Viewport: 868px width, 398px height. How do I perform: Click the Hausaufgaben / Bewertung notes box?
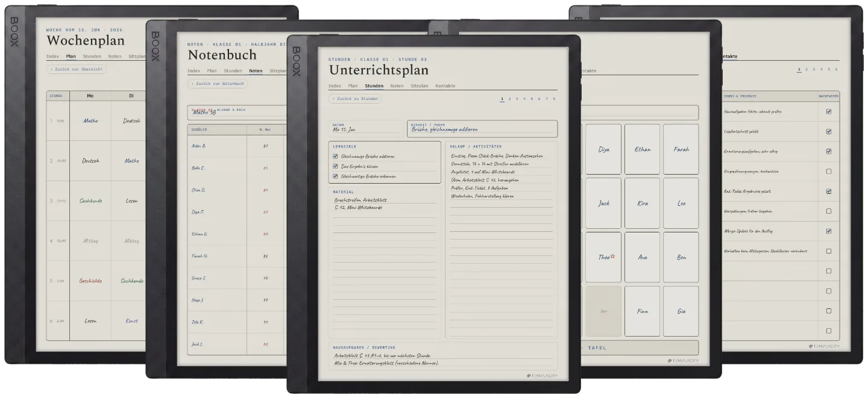443,356
